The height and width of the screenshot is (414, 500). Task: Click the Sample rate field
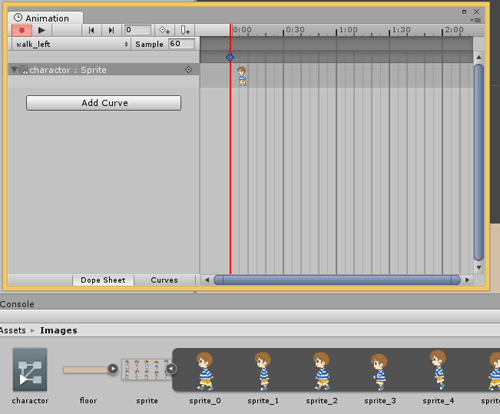click(181, 44)
